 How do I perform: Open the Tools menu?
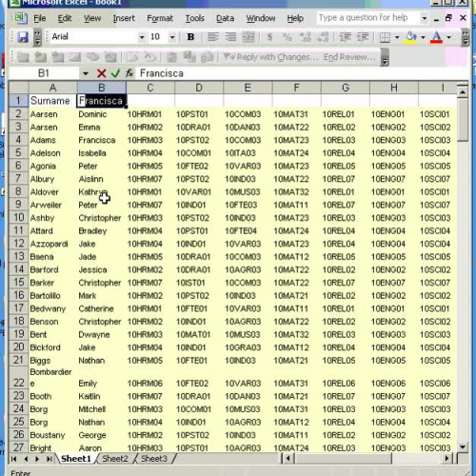194,18
